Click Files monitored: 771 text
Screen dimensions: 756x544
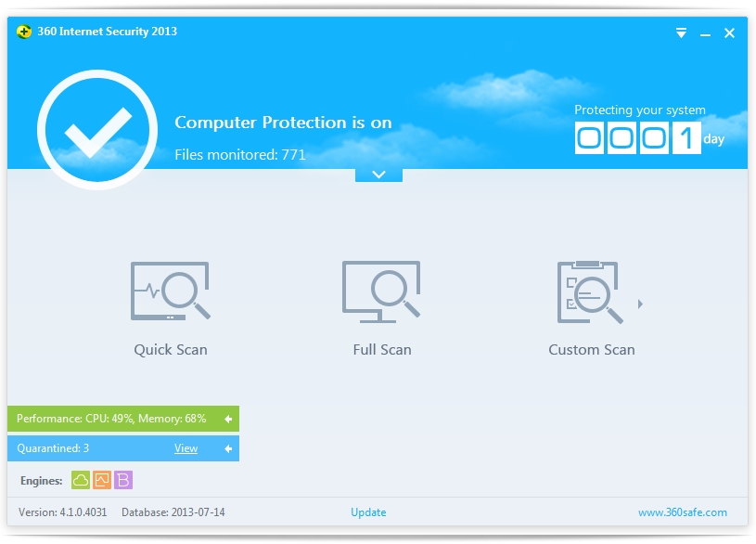240,154
